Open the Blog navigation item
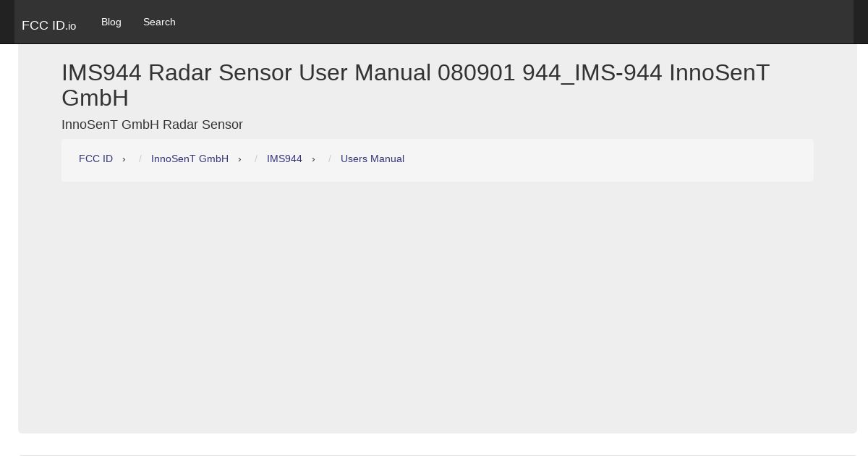 (x=111, y=22)
